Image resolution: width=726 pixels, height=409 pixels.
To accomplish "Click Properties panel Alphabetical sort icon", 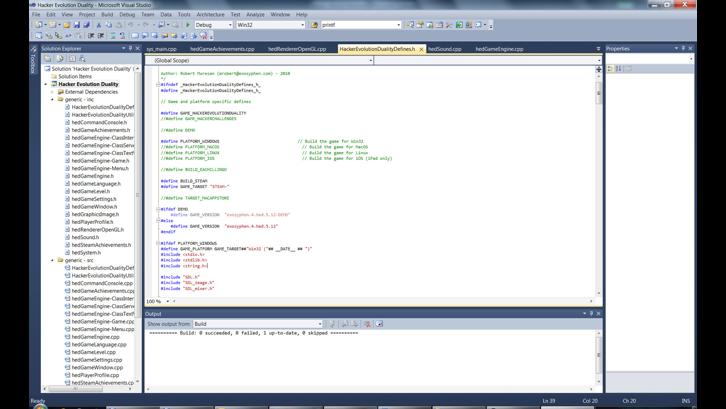I will pos(618,69).
